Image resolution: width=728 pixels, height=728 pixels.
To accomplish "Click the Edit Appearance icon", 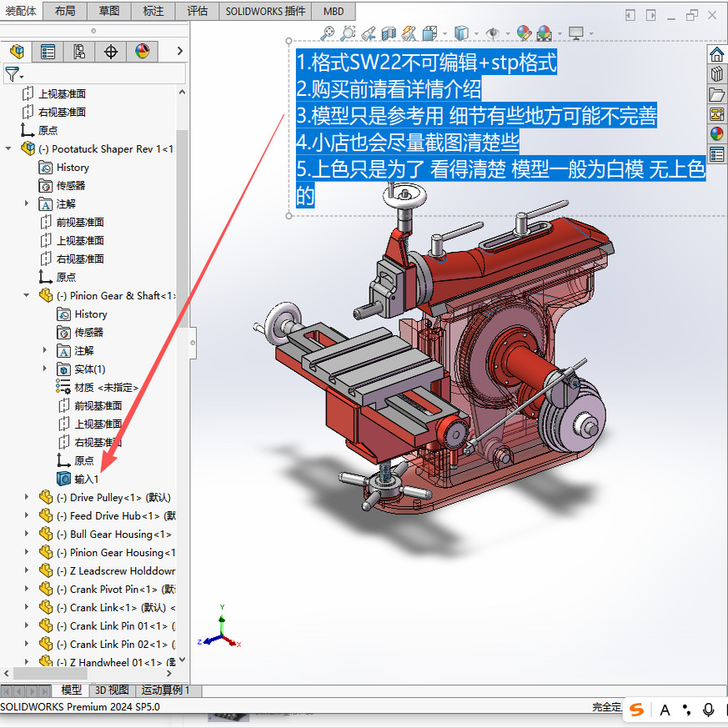I will pos(524,33).
